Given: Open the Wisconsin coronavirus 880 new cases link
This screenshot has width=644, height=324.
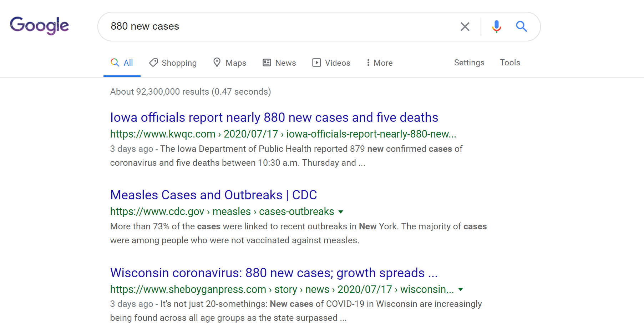Looking at the screenshot, I should click(x=274, y=273).
